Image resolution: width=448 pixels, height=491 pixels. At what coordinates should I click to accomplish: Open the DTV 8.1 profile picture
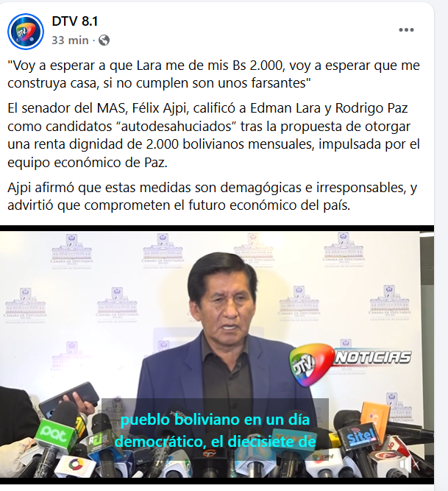tap(26, 32)
